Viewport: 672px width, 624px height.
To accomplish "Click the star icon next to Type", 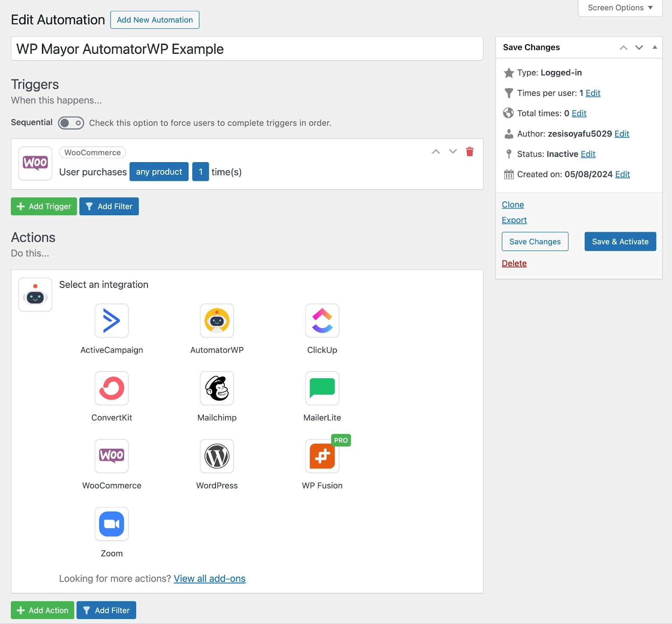I will coord(509,73).
